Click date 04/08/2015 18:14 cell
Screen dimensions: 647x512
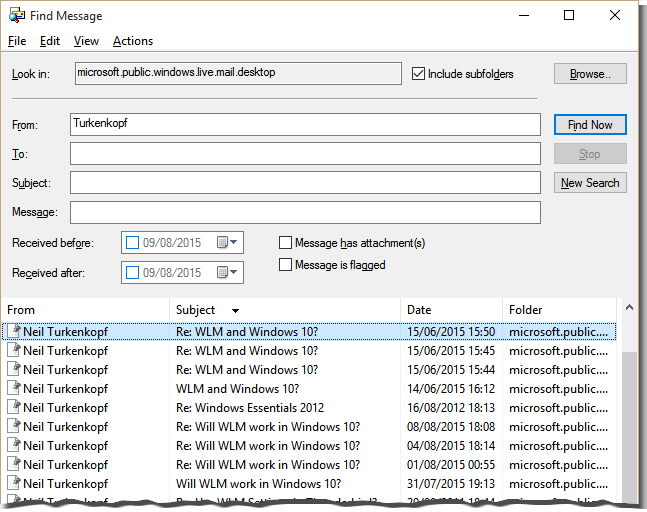(x=451, y=446)
